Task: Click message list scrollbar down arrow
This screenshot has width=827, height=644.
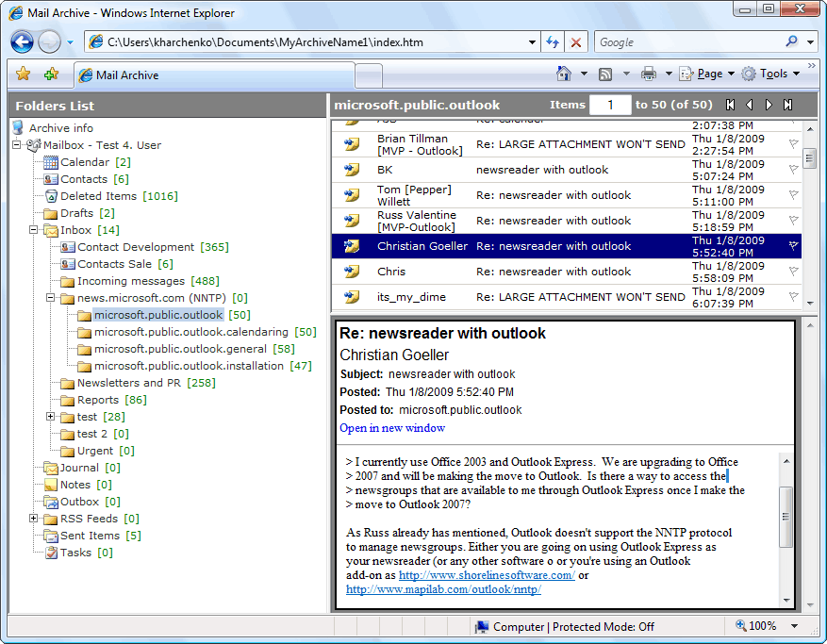Action: click(810, 304)
